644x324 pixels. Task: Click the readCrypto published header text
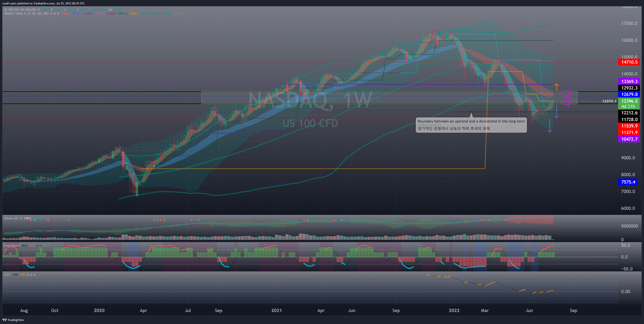(43, 3)
